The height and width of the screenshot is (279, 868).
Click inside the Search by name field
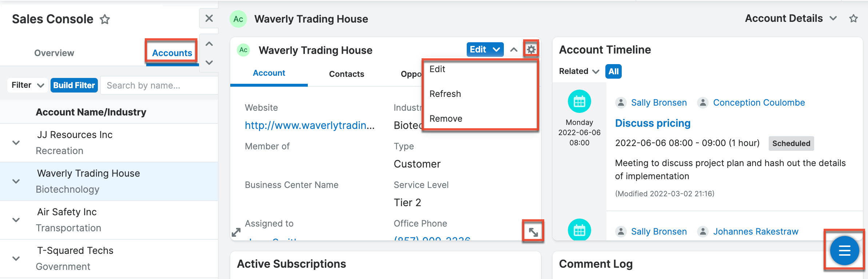(159, 85)
